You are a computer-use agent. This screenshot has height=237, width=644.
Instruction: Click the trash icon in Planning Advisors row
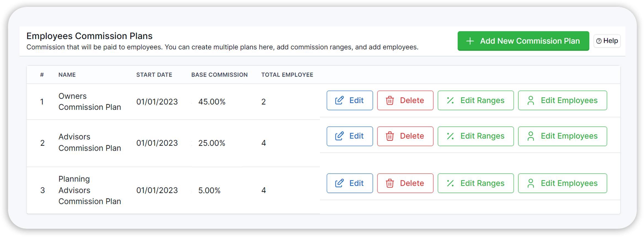click(390, 183)
